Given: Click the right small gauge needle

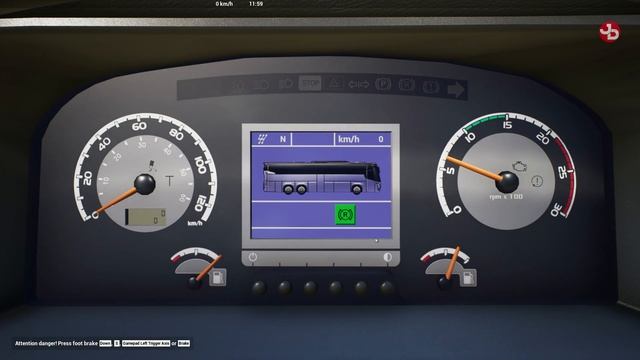Looking at the screenshot, I should (x=453, y=263).
